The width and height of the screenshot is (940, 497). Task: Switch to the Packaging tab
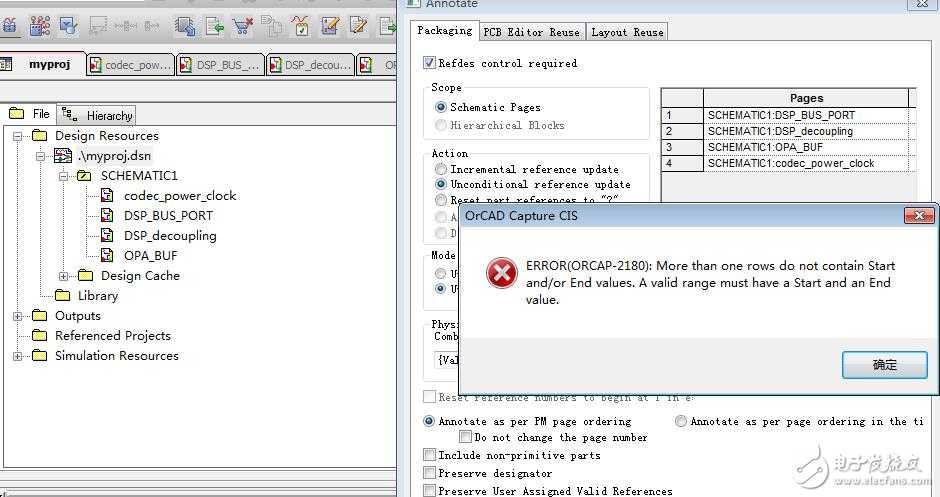444,31
